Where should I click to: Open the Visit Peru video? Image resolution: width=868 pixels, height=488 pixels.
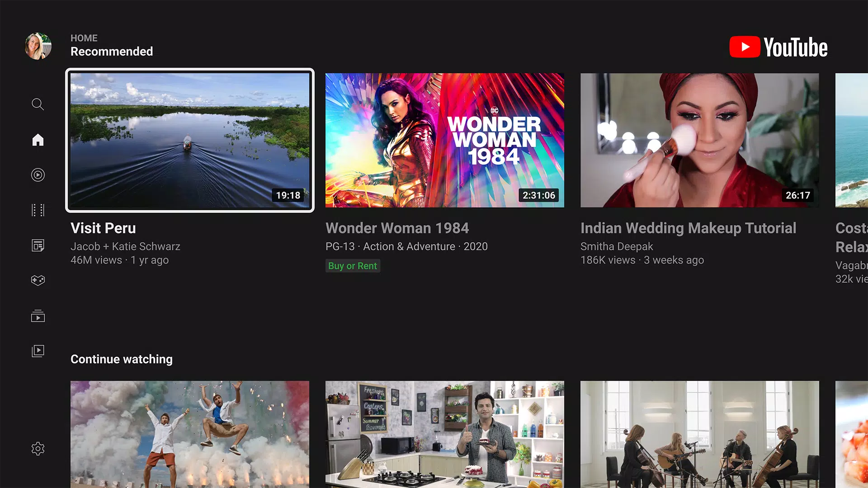pos(189,140)
